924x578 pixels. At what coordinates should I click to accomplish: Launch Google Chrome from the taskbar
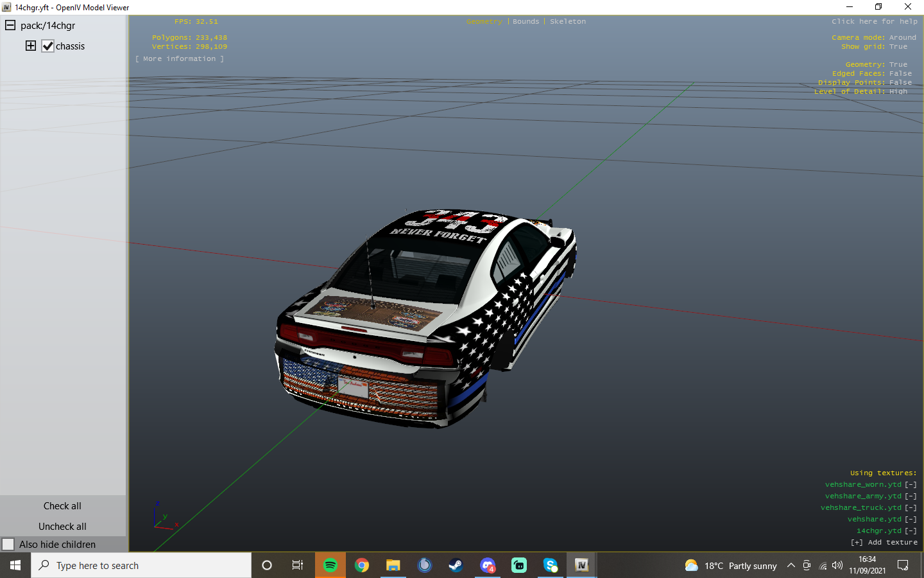tap(362, 565)
